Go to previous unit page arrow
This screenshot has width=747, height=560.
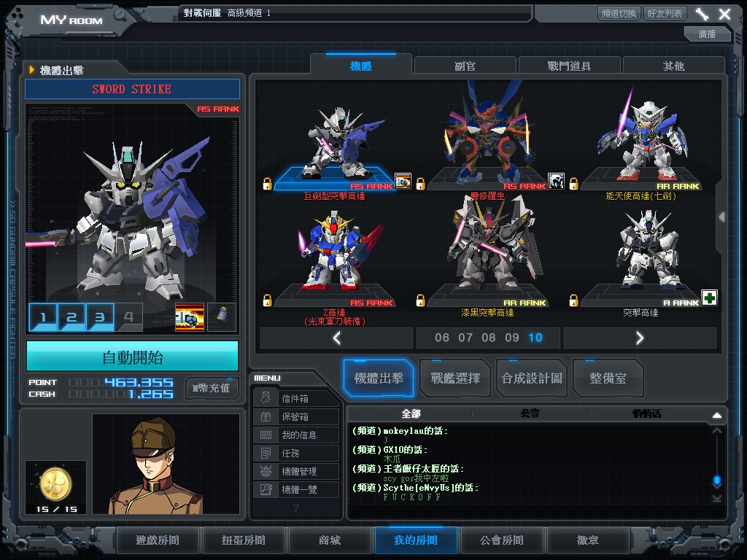pyautogui.click(x=337, y=338)
